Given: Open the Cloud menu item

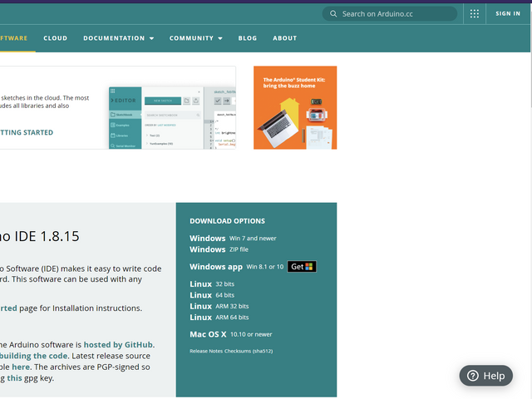Looking at the screenshot, I should [x=56, y=38].
